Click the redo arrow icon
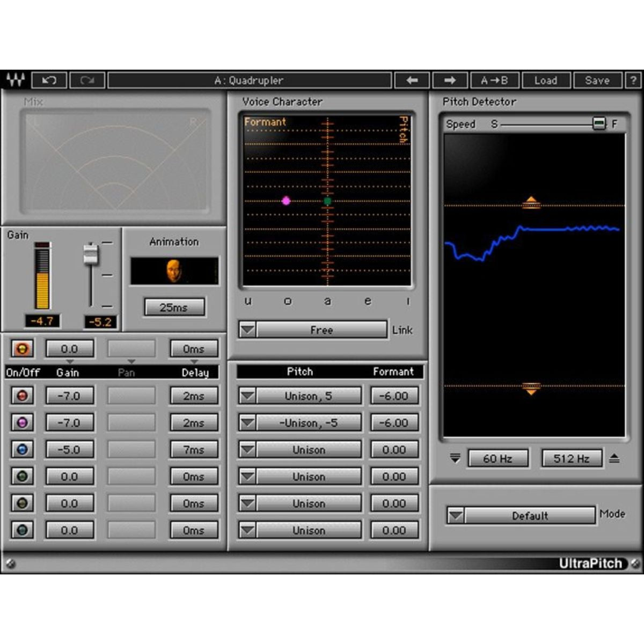Viewport: 644px width, 644px height. [88, 80]
